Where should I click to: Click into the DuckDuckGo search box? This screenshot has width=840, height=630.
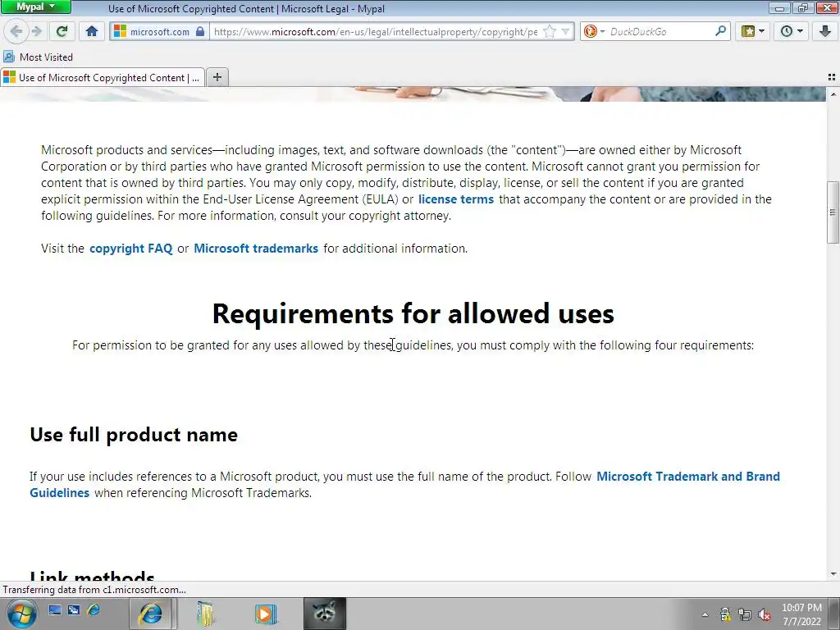660,32
